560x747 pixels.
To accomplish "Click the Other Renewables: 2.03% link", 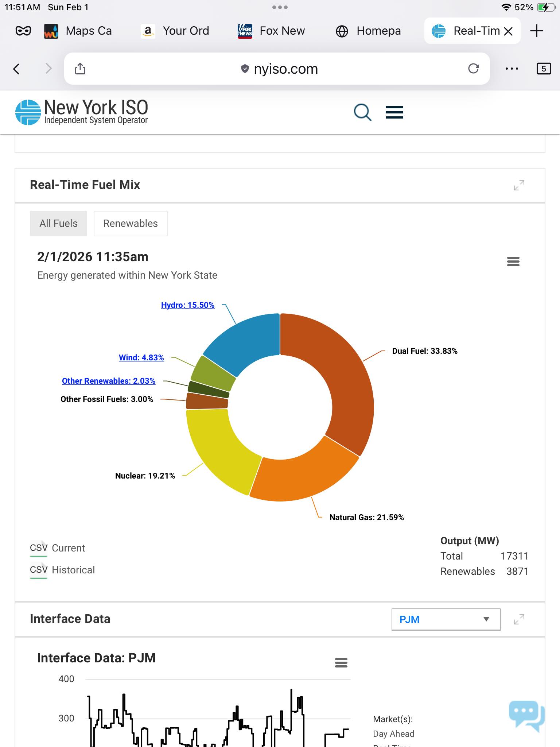I will pos(109,381).
